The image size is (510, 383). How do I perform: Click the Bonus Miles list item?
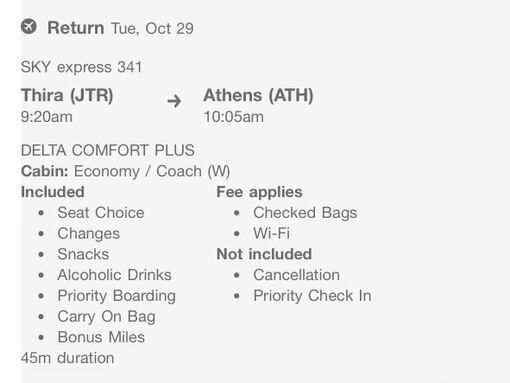click(x=101, y=337)
